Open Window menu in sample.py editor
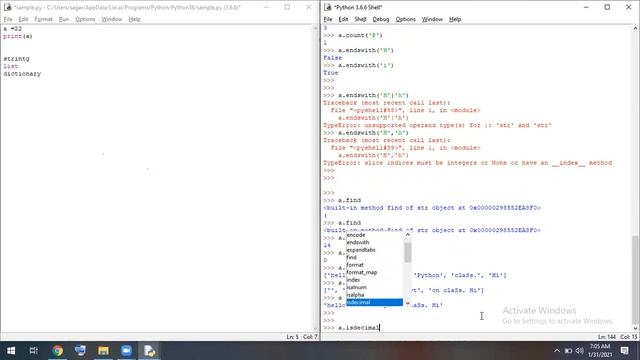640x360 pixels. pos(112,19)
